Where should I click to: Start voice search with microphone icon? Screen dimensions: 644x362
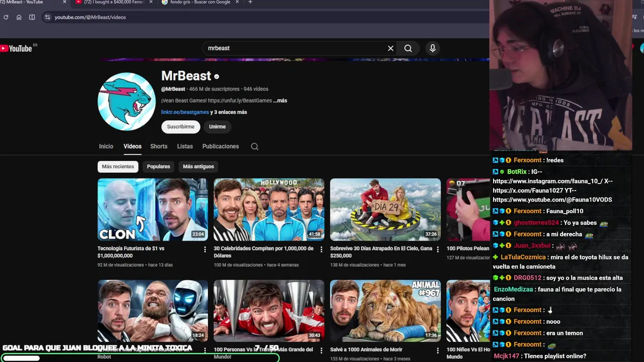point(433,48)
